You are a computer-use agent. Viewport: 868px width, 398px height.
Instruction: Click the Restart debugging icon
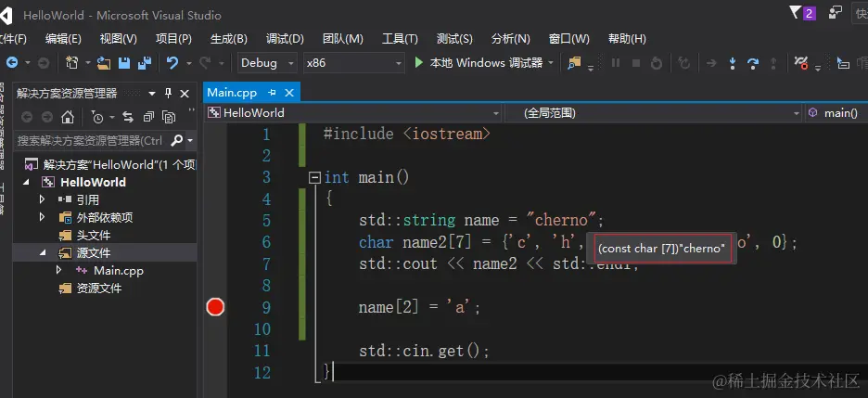coord(657,63)
